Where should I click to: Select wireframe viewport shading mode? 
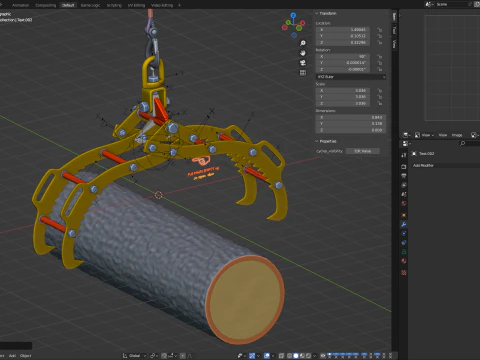point(289,356)
